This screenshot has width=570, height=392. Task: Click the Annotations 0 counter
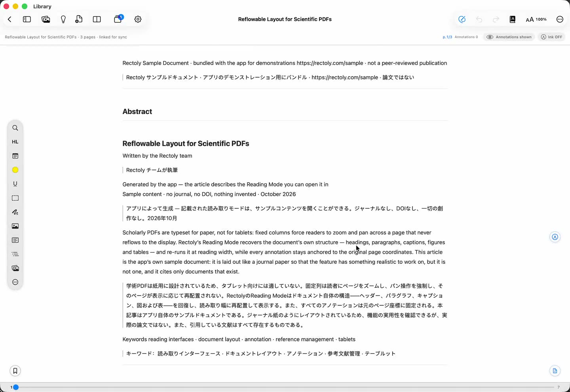(x=466, y=37)
